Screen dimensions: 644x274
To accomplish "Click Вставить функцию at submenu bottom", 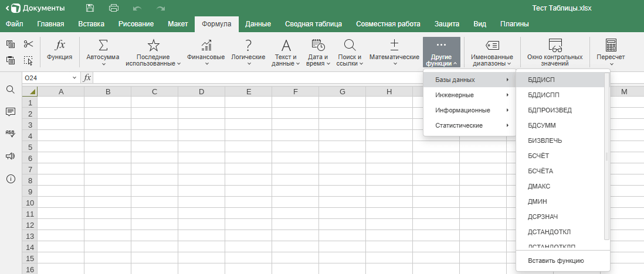I will click(x=562, y=261).
